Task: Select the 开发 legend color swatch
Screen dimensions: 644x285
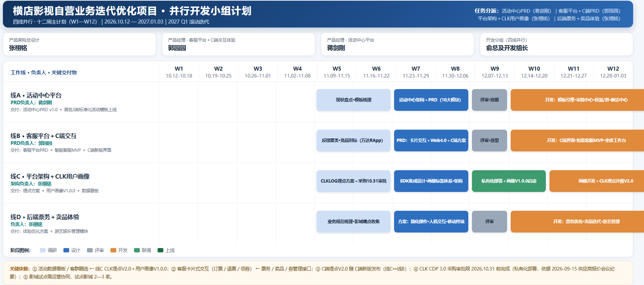Action: click(x=113, y=250)
